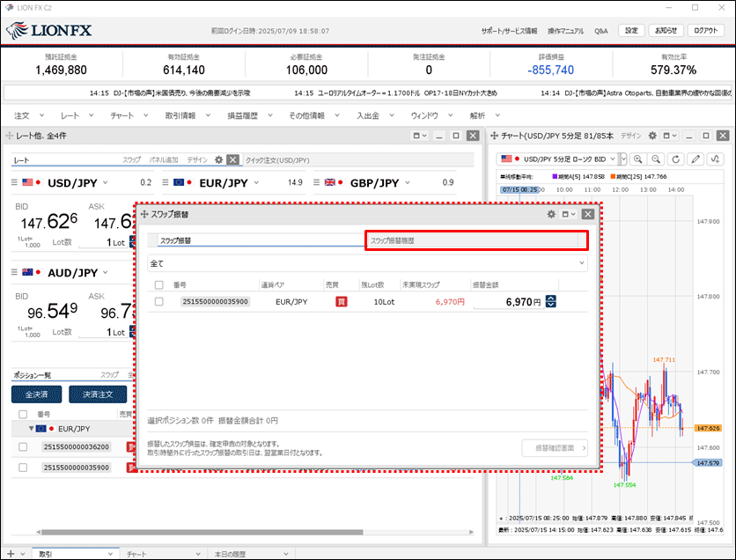736x560 pixels.
Task: Click the swap dialog move handle icon
Action: click(x=144, y=214)
